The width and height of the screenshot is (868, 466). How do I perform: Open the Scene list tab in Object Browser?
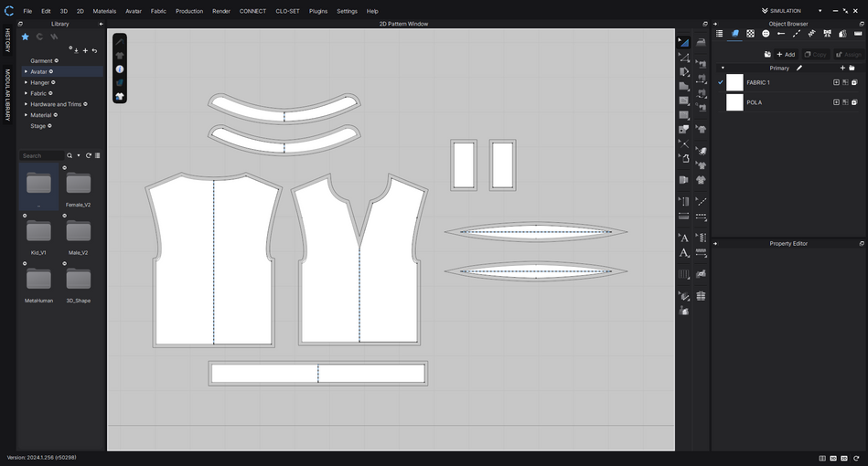[x=719, y=34]
